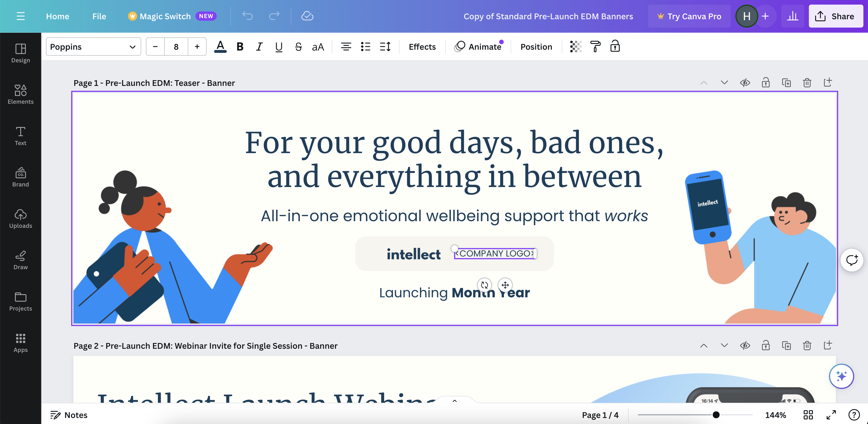Move Page 1 down with chevron
Screen dimensions: 868x424
click(x=724, y=83)
